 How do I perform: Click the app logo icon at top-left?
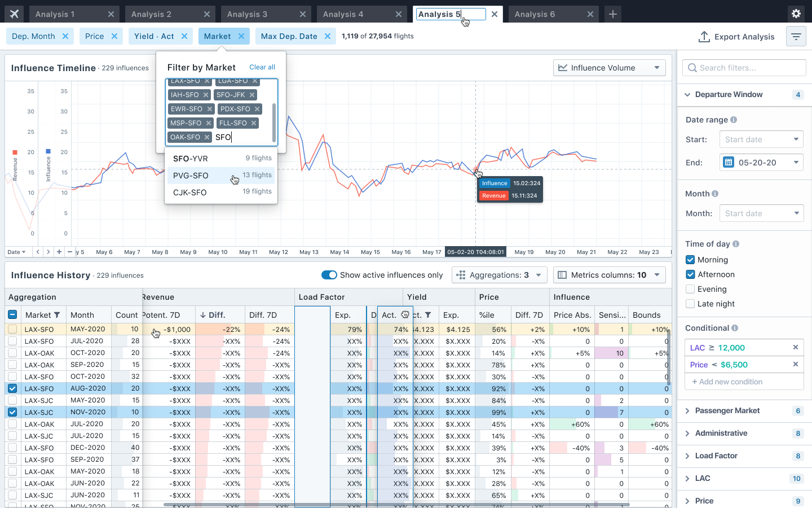[x=14, y=14]
